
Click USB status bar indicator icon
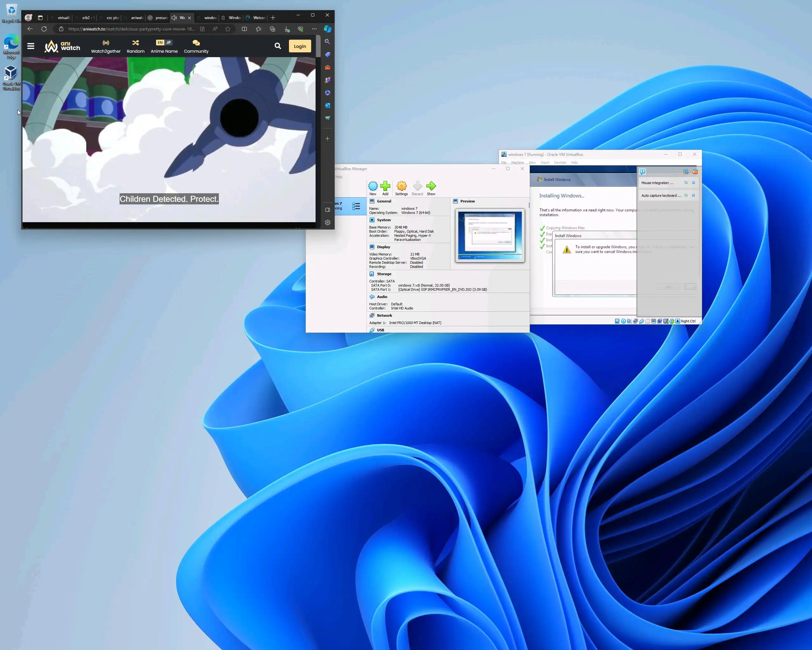click(x=642, y=322)
